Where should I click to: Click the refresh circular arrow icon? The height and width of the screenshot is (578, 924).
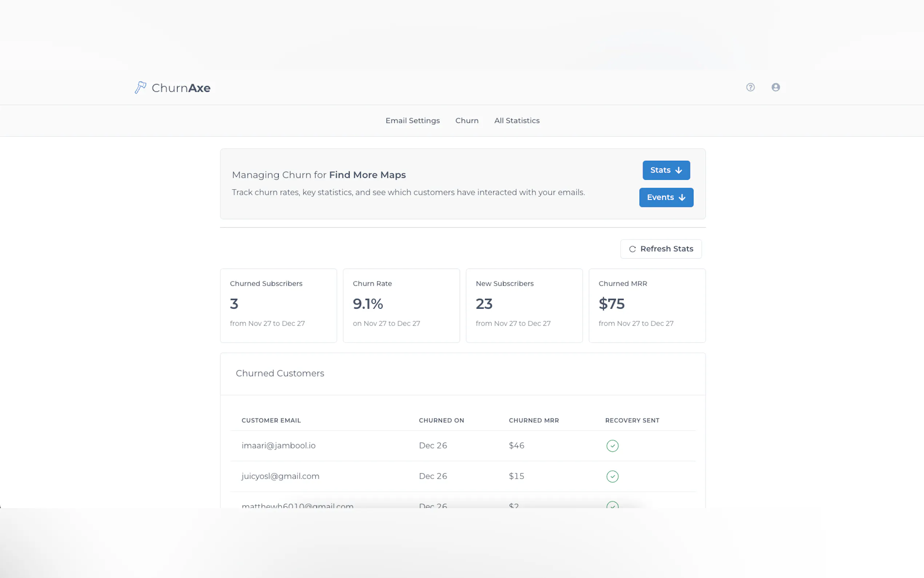click(632, 249)
